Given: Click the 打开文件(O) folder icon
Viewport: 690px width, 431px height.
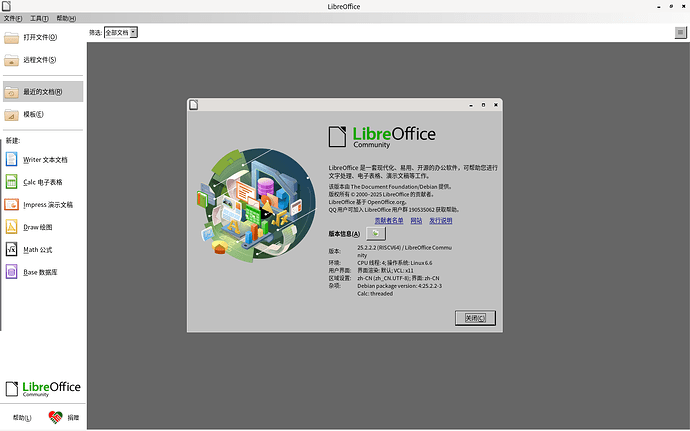Looking at the screenshot, I should (x=11, y=37).
